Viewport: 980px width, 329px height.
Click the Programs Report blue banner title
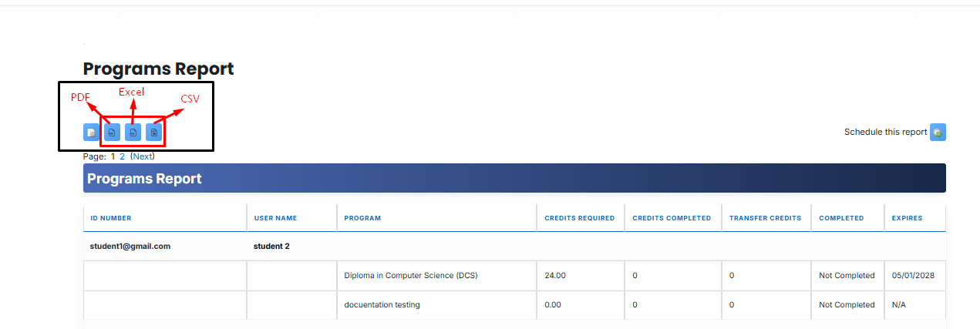[x=144, y=179]
